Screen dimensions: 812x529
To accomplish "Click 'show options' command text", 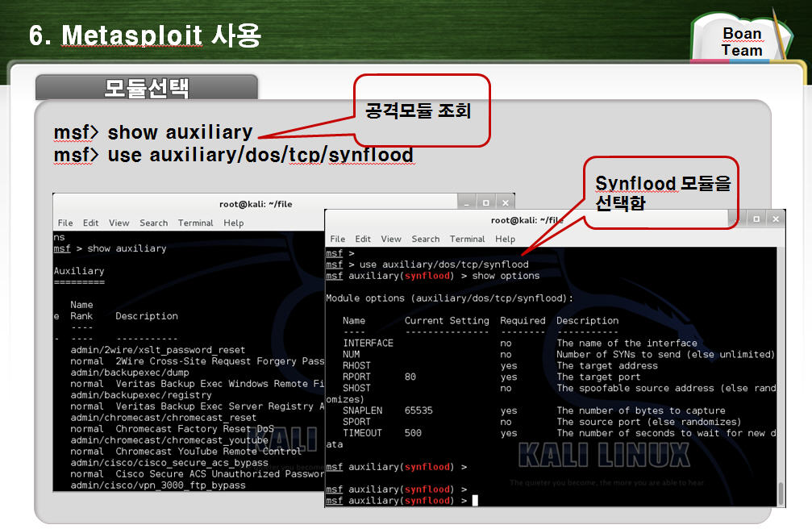I will 506,276.
